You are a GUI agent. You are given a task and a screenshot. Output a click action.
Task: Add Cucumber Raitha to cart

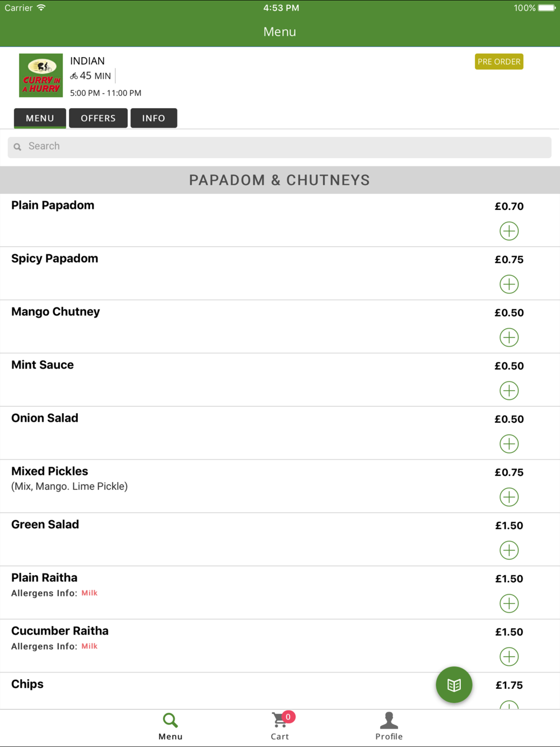pos(509,656)
